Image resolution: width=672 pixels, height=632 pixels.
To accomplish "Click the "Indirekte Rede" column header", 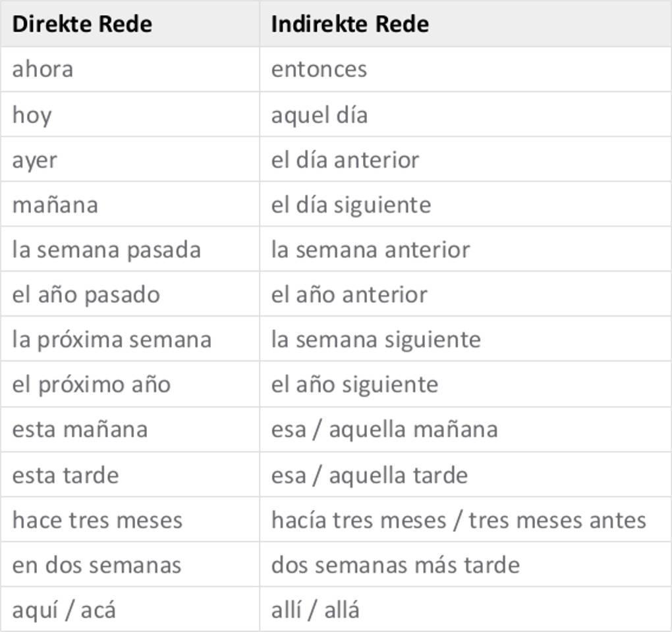I will [350, 24].
